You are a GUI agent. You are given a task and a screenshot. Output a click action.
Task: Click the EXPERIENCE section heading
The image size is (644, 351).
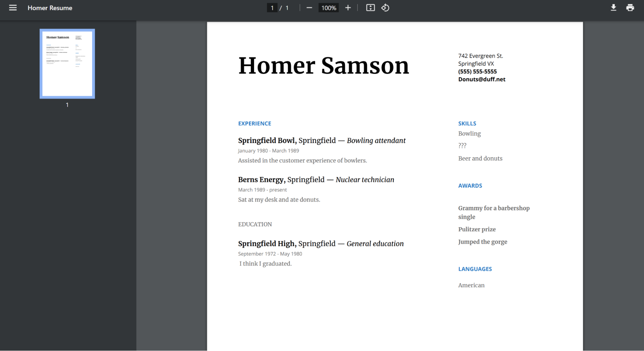click(255, 124)
